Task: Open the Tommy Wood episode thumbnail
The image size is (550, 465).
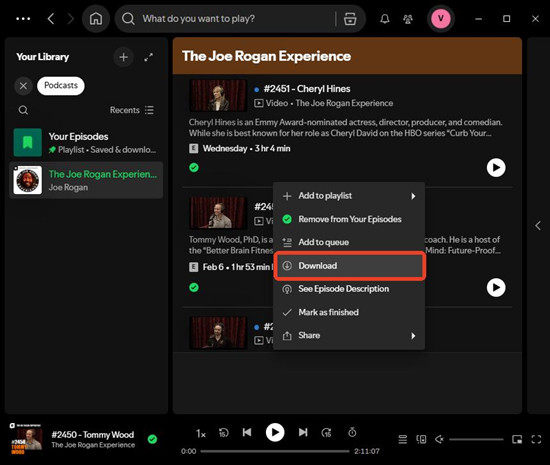Action: tap(218, 213)
